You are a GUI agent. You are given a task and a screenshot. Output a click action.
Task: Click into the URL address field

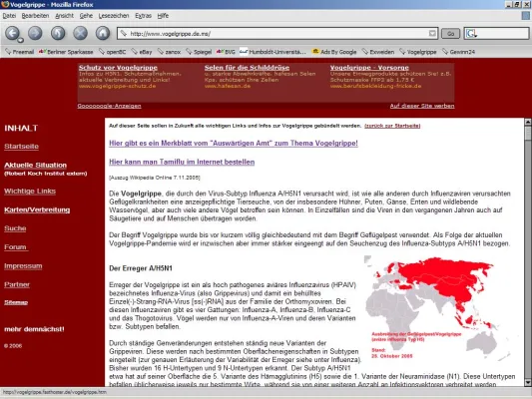pyautogui.click(x=277, y=34)
